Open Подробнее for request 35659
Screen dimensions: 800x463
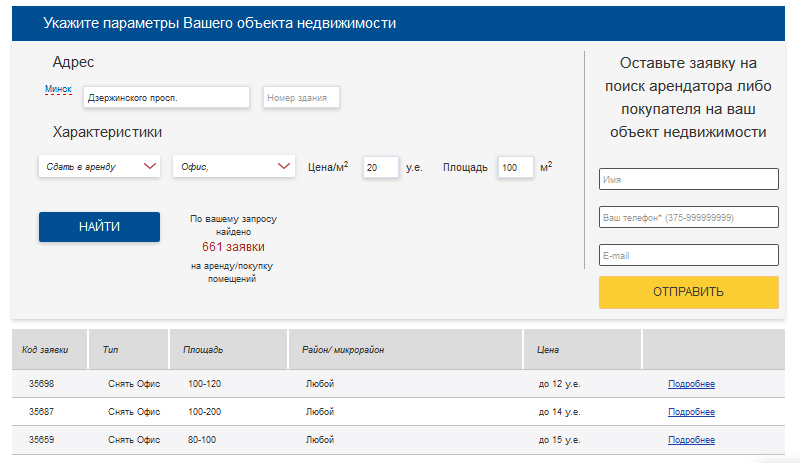point(691,440)
